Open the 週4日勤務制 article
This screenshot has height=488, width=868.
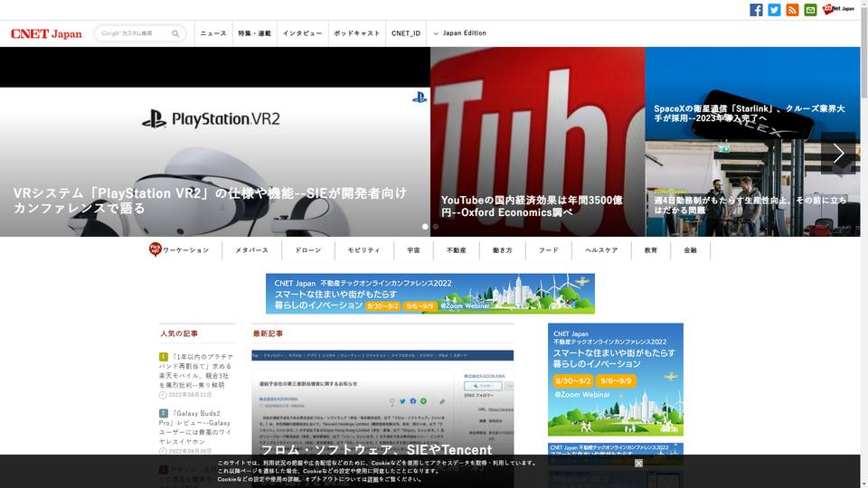pyautogui.click(x=750, y=205)
